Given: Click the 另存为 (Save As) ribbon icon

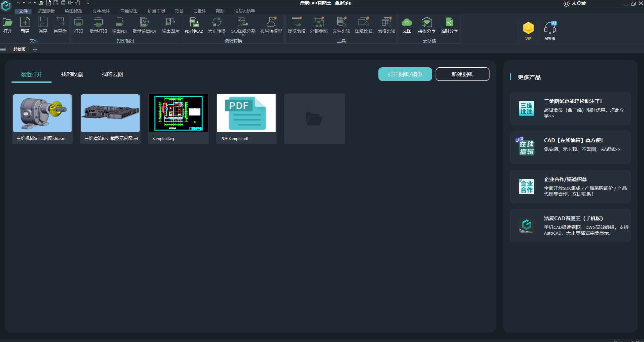Looking at the screenshot, I should 60,25.
